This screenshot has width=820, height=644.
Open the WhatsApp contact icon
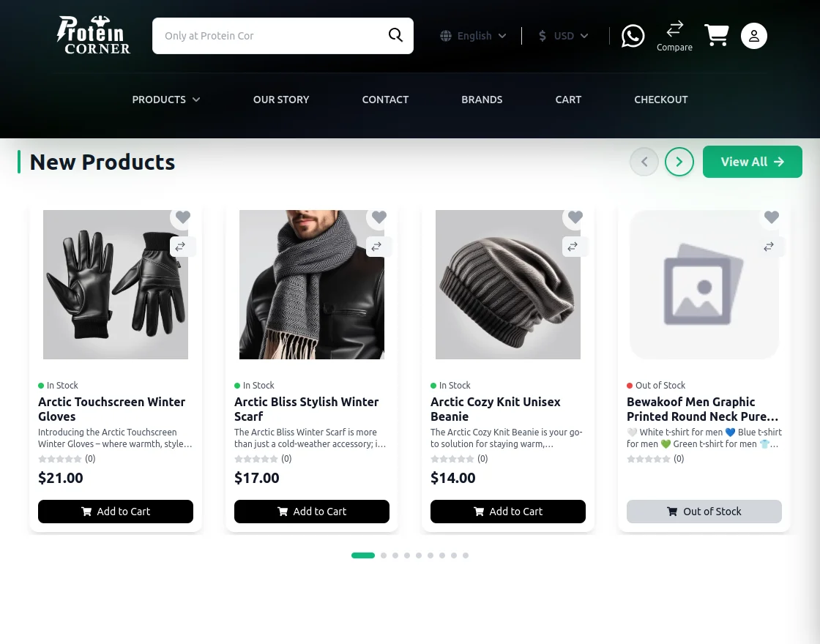click(x=633, y=36)
